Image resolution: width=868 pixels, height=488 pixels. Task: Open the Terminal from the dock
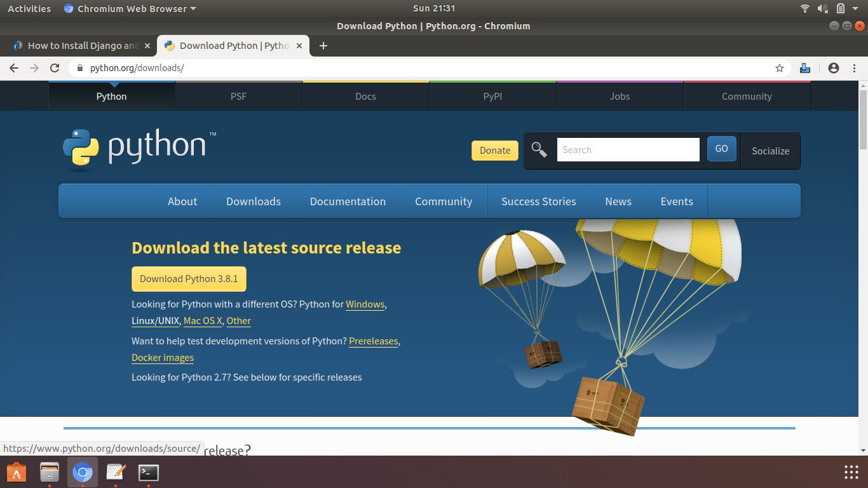(149, 472)
